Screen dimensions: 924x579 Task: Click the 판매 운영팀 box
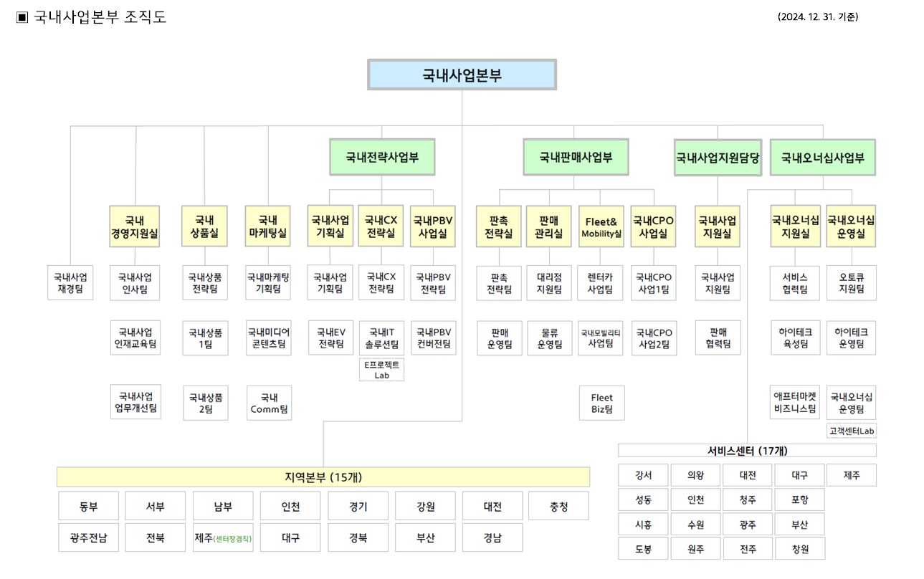pos(500,338)
